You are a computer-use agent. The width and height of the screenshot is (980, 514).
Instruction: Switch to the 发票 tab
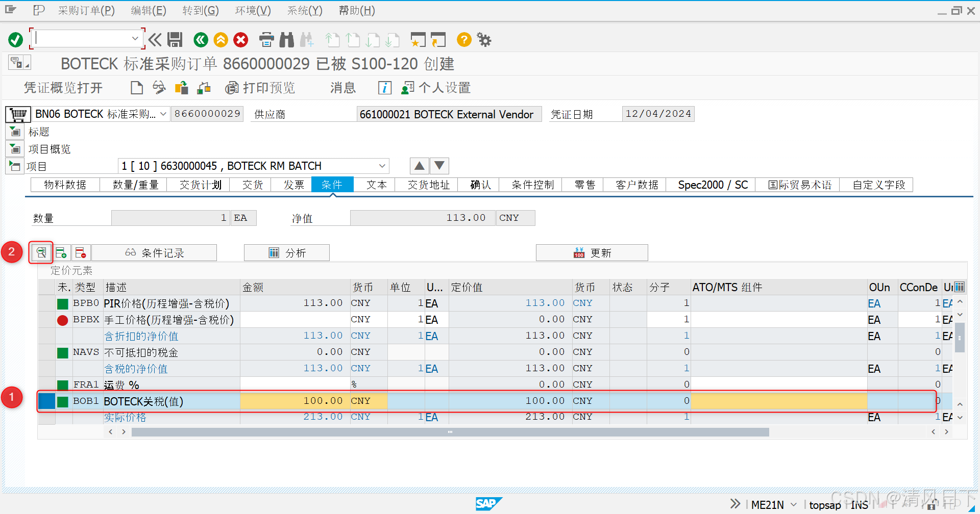(294, 185)
